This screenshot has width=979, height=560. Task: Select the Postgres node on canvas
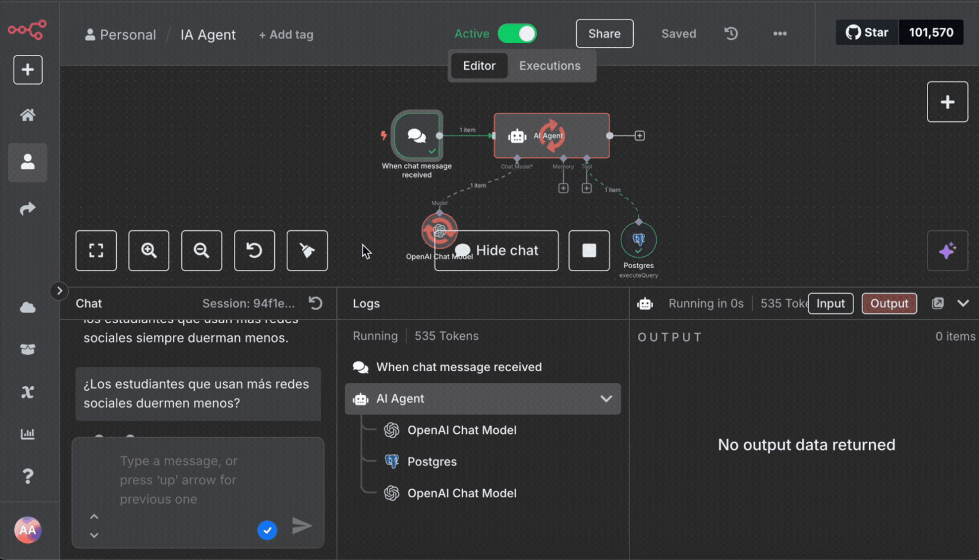pyautogui.click(x=638, y=240)
